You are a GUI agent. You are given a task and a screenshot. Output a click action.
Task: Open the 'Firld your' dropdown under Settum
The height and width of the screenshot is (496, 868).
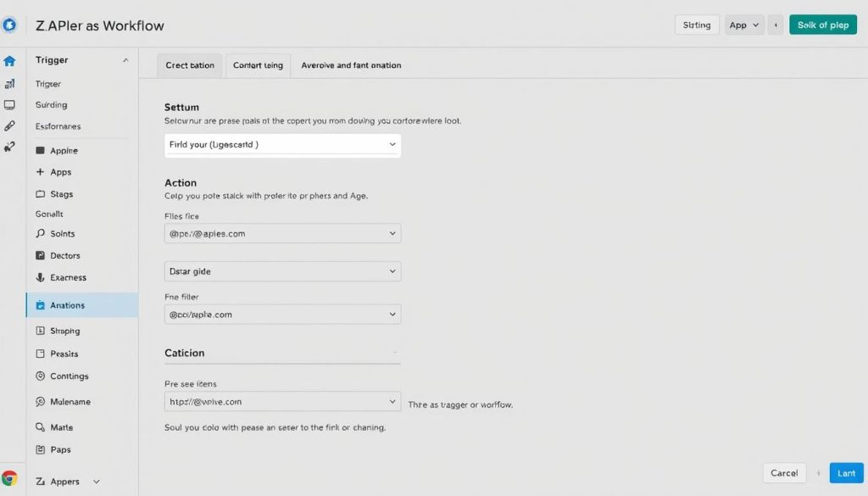(x=282, y=145)
